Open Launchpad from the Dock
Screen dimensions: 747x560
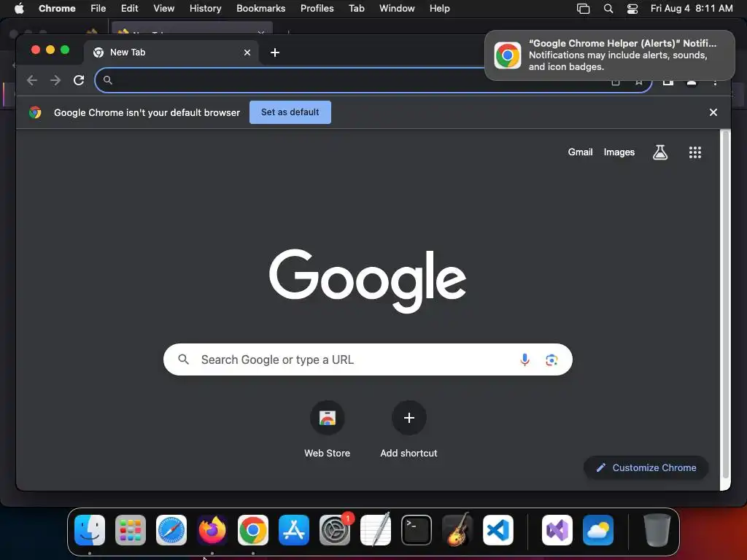click(x=131, y=530)
